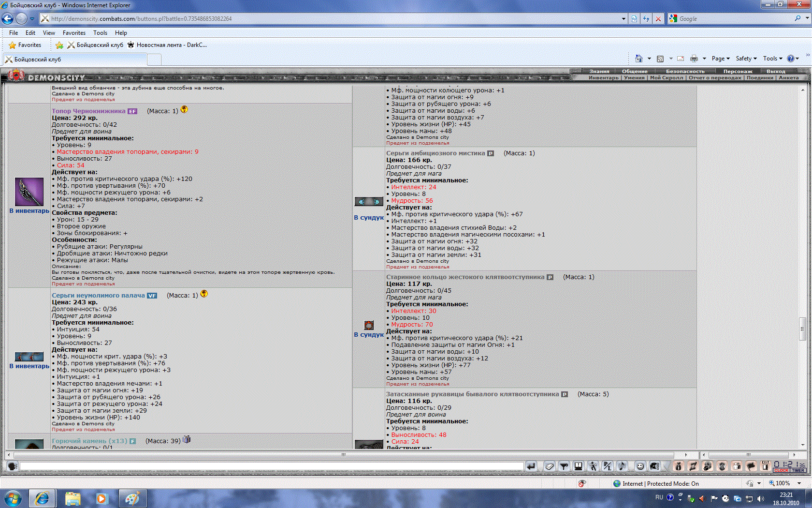The height and width of the screenshot is (508, 812).
Task: Click the black flag icon
Action: tap(751, 466)
